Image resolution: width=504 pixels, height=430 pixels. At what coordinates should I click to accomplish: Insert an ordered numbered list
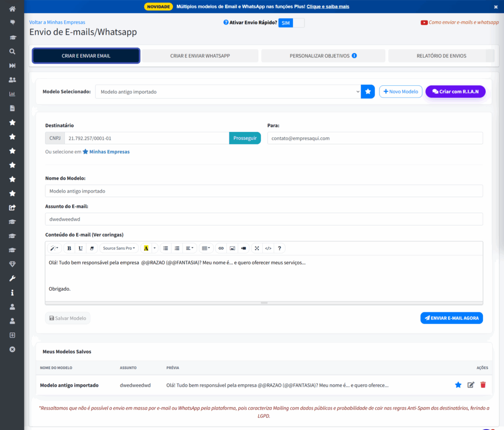click(x=177, y=248)
